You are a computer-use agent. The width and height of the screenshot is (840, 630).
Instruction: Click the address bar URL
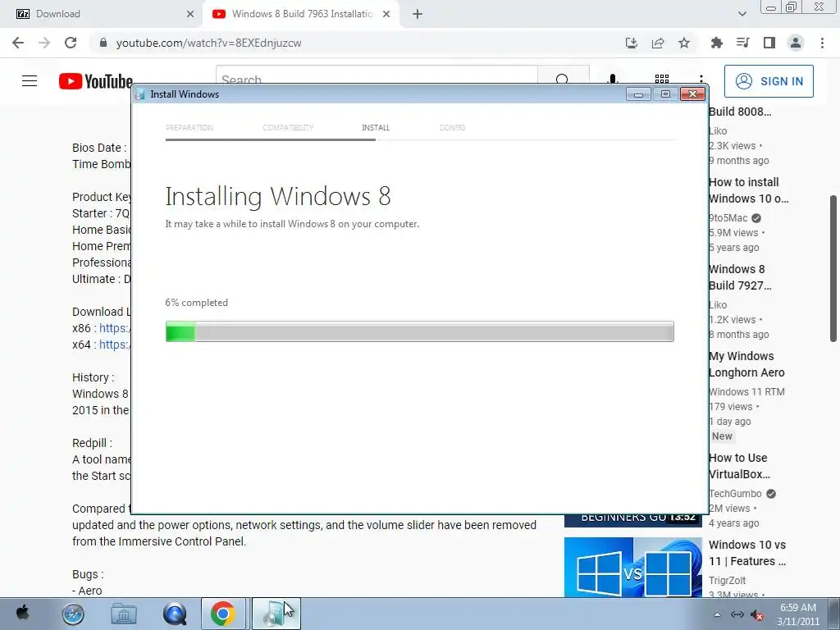pyautogui.click(x=209, y=43)
